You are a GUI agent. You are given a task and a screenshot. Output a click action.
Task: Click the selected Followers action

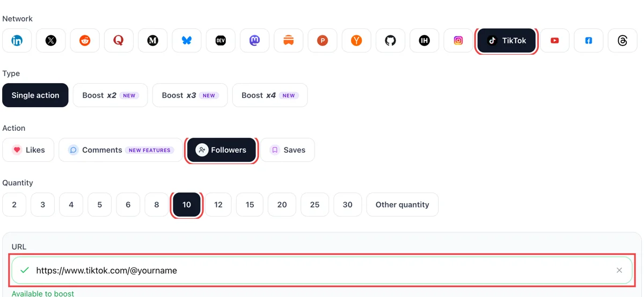tap(222, 150)
